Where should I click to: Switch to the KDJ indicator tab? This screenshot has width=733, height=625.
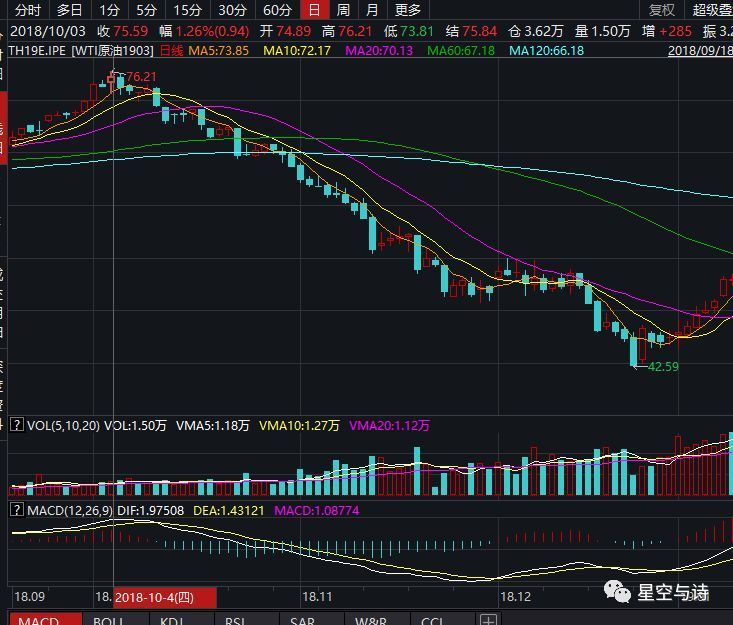coord(172,620)
